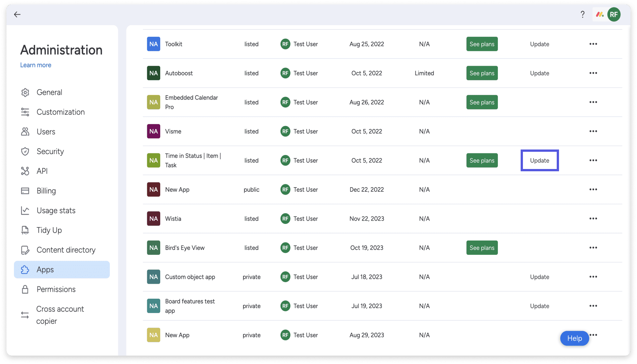Click the Permissions lock icon
This screenshot has width=637, height=364.
(25, 289)
